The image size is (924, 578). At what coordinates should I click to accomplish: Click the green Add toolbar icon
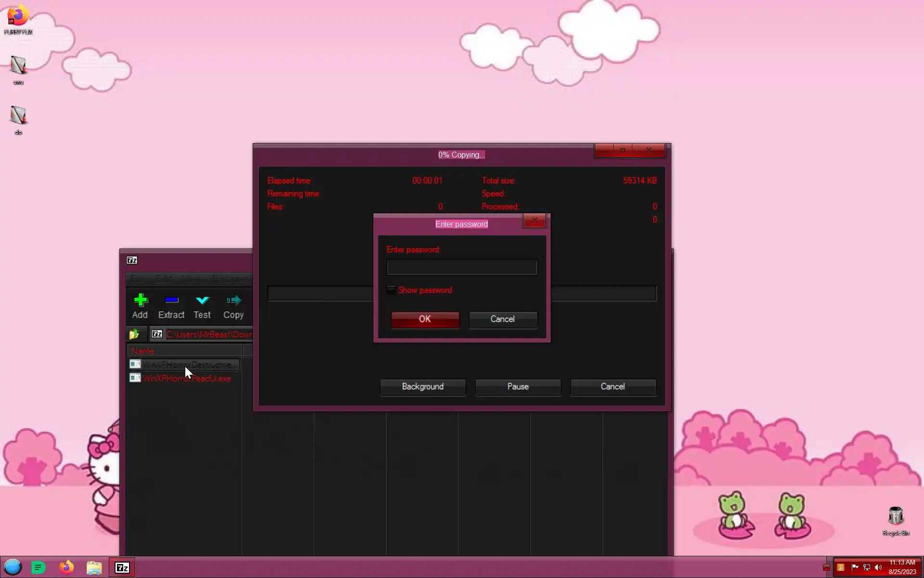tap(141, 301)
